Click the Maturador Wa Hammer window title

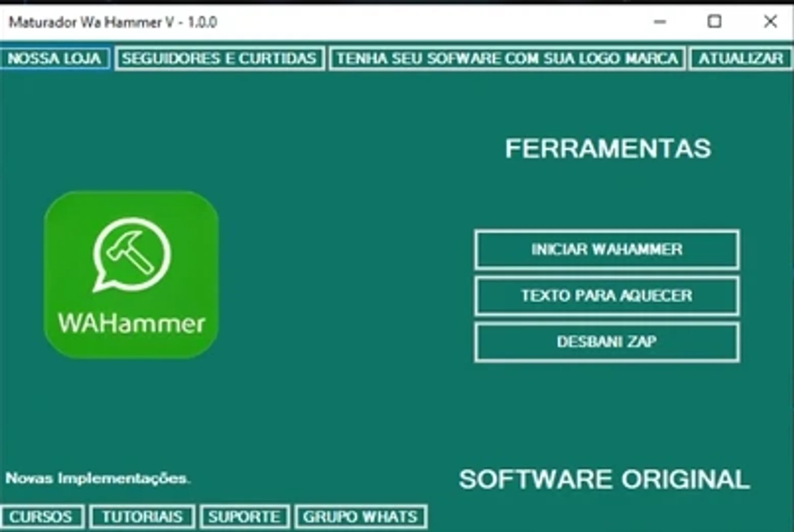click(x=113, y=22)
